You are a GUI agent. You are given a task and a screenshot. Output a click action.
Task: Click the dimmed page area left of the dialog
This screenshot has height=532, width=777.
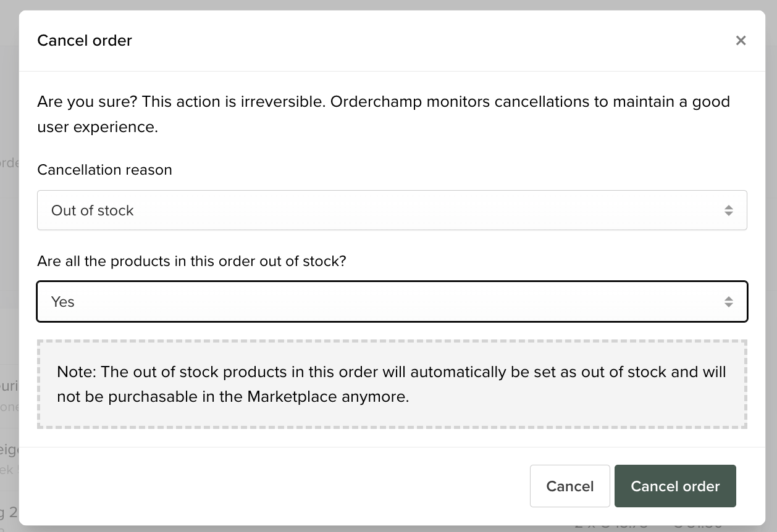(x=9, y=265)
